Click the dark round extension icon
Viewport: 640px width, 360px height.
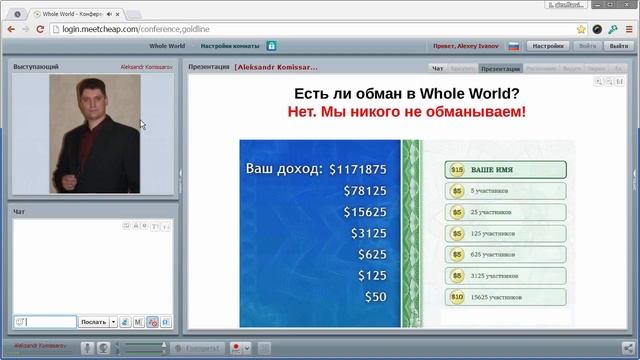(597, 29)
